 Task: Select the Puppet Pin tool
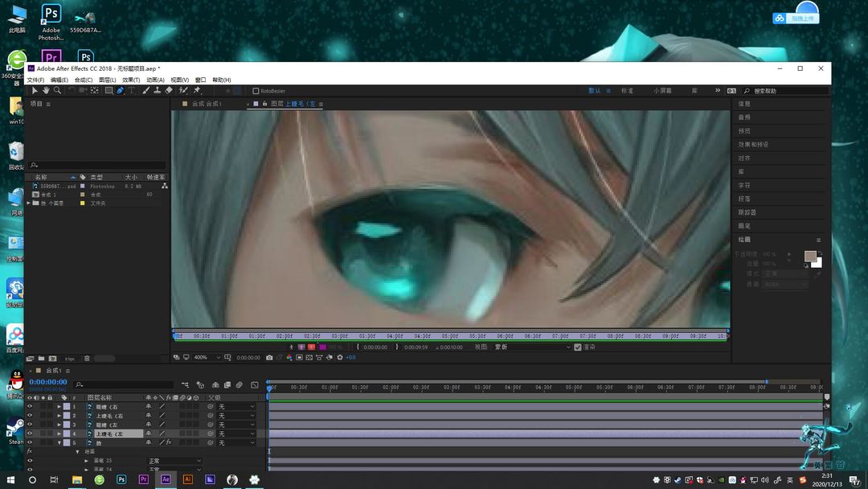coord(197,90)
